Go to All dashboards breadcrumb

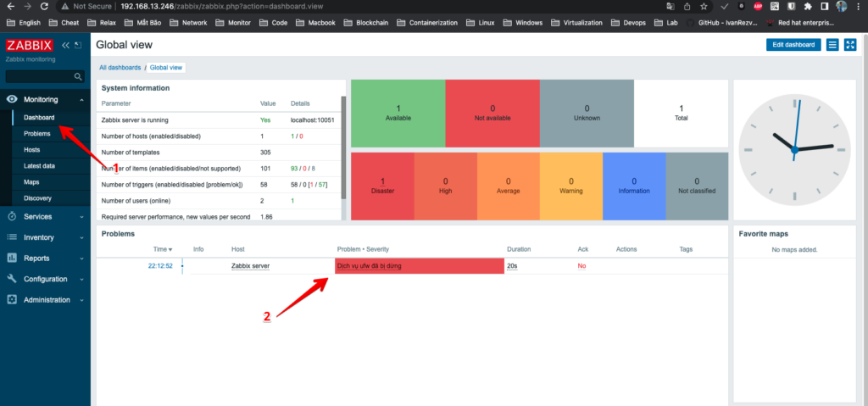point(120,68)
